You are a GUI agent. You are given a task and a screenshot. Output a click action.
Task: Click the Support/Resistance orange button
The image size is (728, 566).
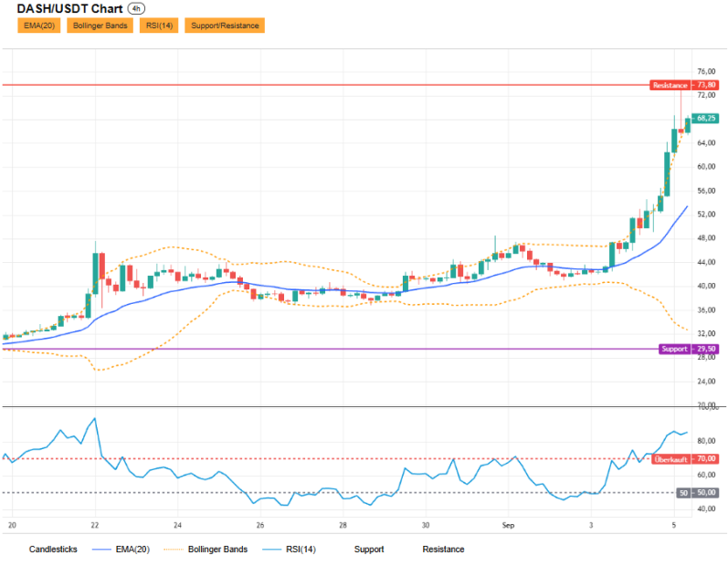[x=225, y=26]
